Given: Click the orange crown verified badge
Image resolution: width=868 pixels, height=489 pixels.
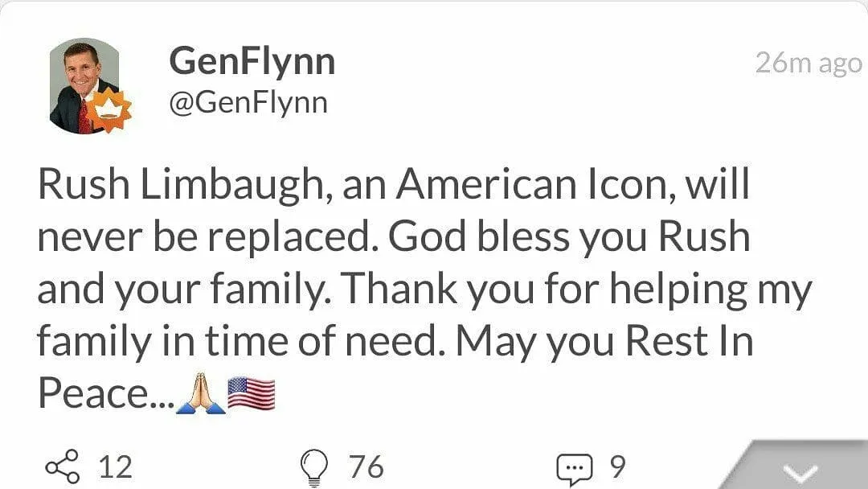Looking at the screenshot, I should coord(111,111).
